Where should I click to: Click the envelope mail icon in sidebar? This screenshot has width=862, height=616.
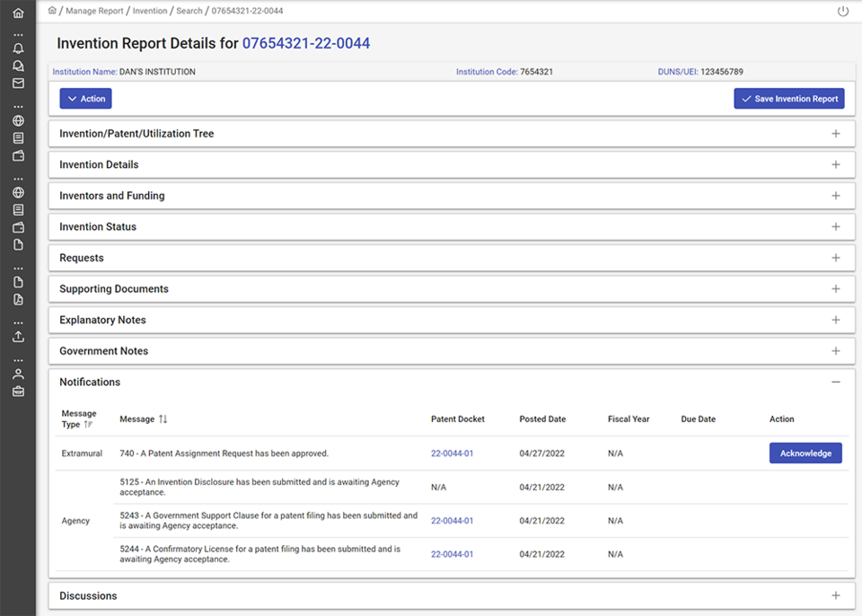point(18,84)
